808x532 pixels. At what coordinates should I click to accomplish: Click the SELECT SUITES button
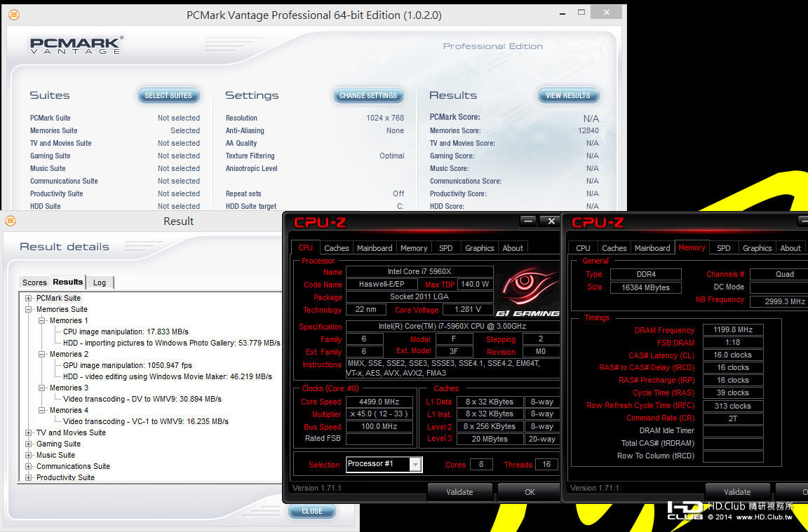point(168,95)
